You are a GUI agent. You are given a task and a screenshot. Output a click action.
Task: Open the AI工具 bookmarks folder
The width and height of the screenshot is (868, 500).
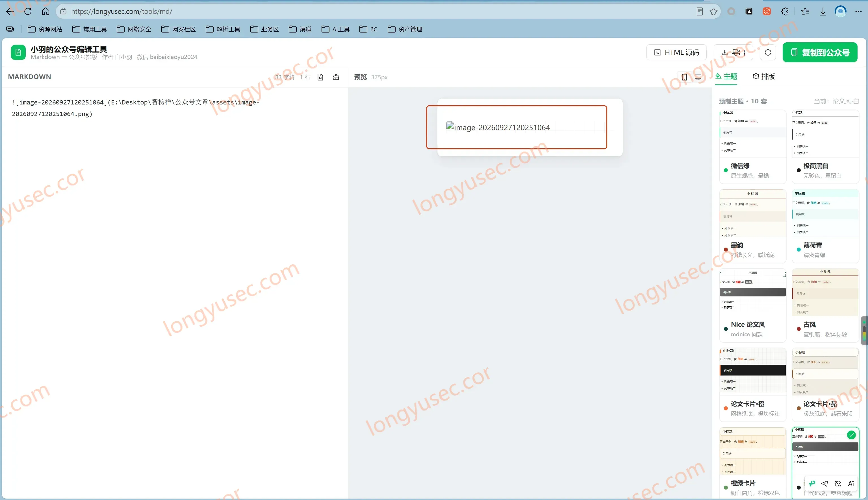click(x=336, y=29)
